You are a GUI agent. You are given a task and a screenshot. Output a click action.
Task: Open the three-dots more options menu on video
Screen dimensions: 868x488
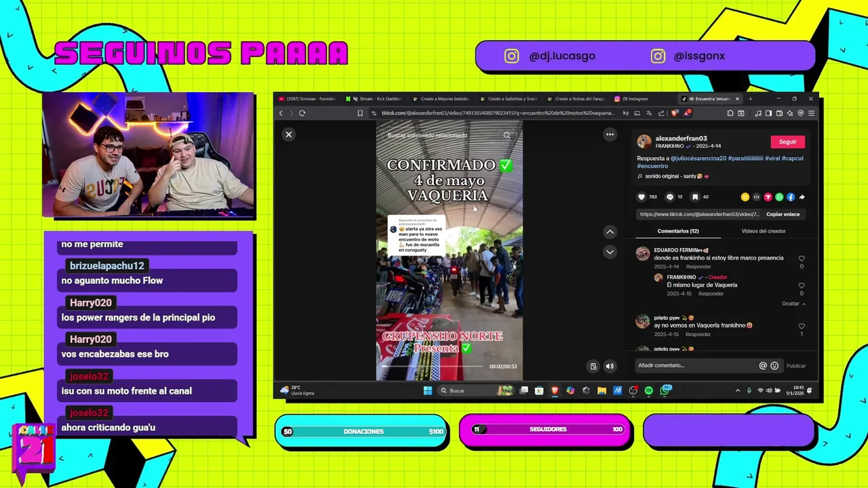pos(610,134)
